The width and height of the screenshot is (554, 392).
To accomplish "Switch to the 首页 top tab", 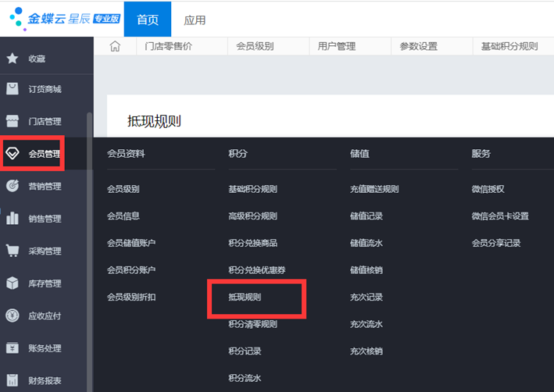I will tap(147, 20).
